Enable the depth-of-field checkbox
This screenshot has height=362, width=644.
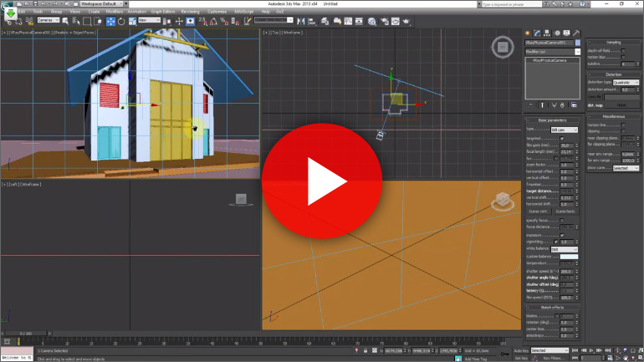[x=623, y=51]
